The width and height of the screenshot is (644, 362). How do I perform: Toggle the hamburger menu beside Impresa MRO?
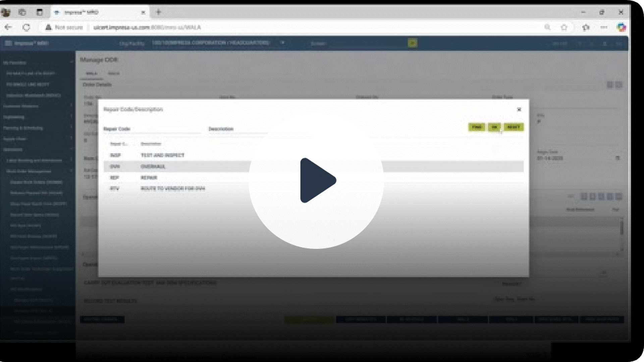9,43
